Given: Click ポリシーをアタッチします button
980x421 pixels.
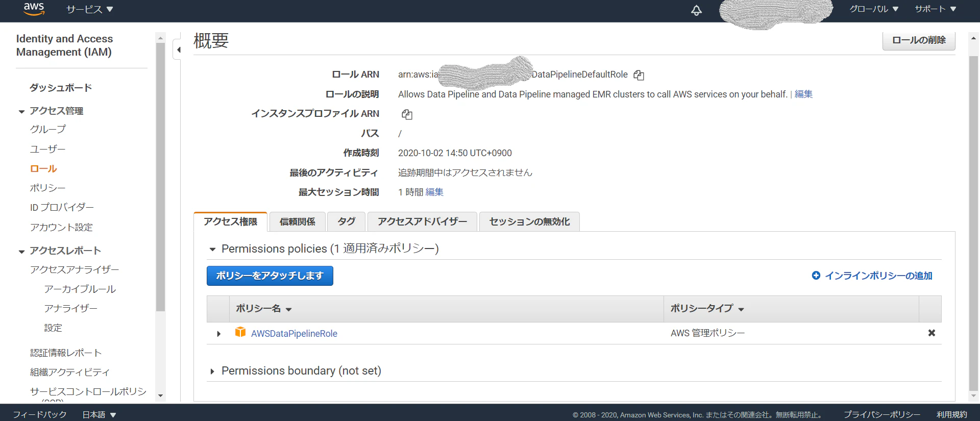Looking at the screenshot, I should pyautogui.click(x=270, y=276).
